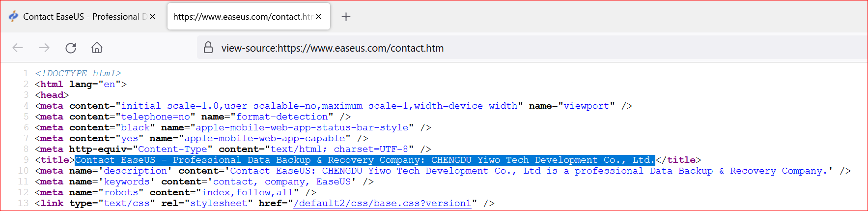Click closing </title> tag
The image size is (868, 211).
tap(678, 160)
